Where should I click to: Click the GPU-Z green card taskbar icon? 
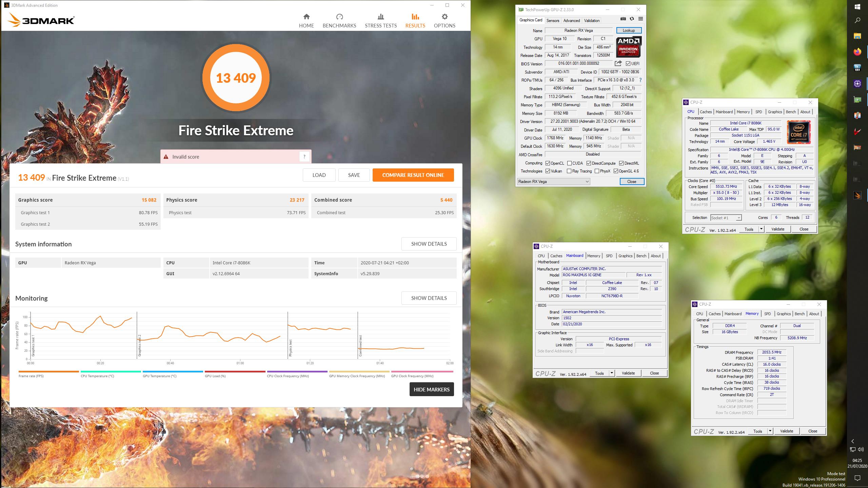pyautogui.click(x=857, y=100)
